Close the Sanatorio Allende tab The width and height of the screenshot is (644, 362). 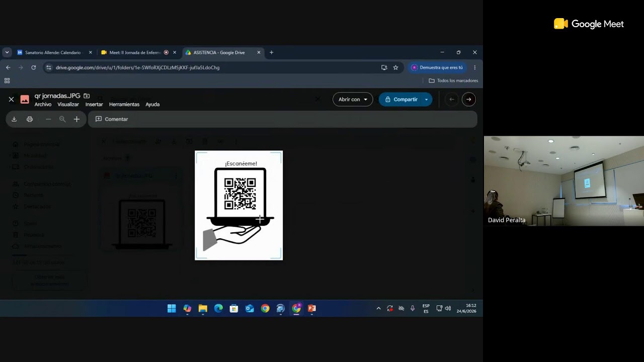click(91, 52)
